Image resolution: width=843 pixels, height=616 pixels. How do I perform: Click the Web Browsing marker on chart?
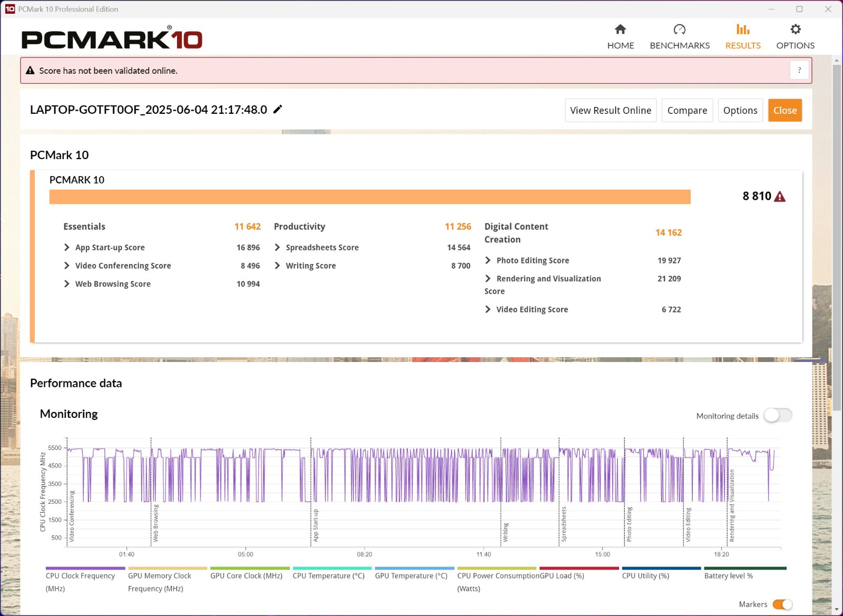[x=155, y=523]
